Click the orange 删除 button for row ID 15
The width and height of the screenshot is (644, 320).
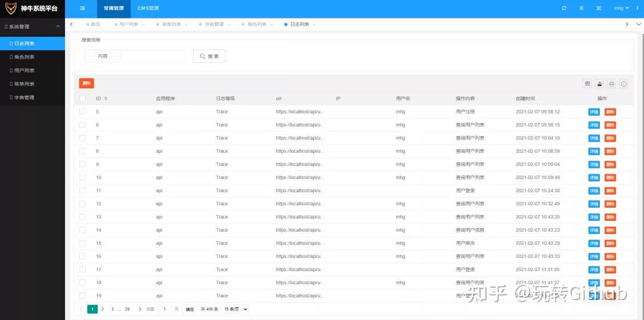[x=611, y=244]
